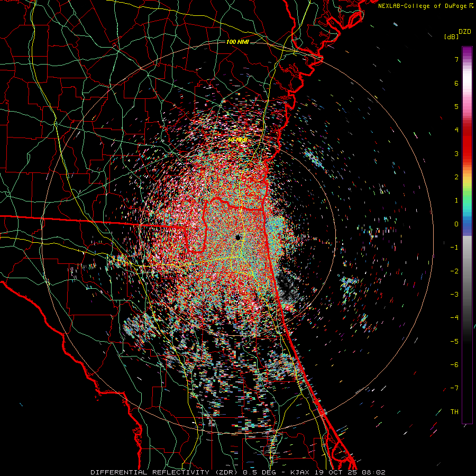Click the -6 dB label on colorbar
The width and height of the screenshot is (476, 476).
click(x=454, y=365)
